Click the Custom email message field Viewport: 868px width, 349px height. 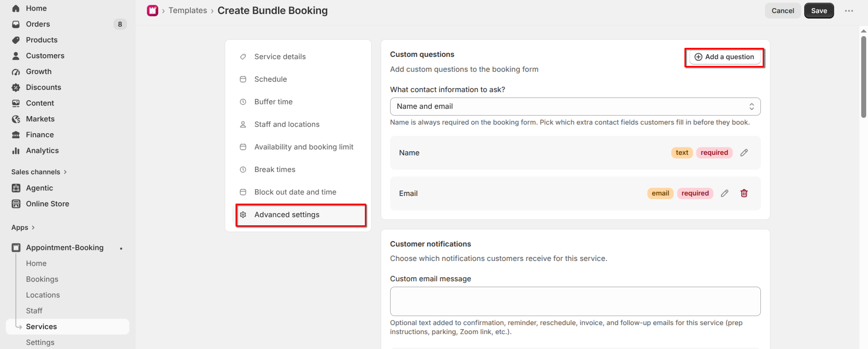click(575, 301)
